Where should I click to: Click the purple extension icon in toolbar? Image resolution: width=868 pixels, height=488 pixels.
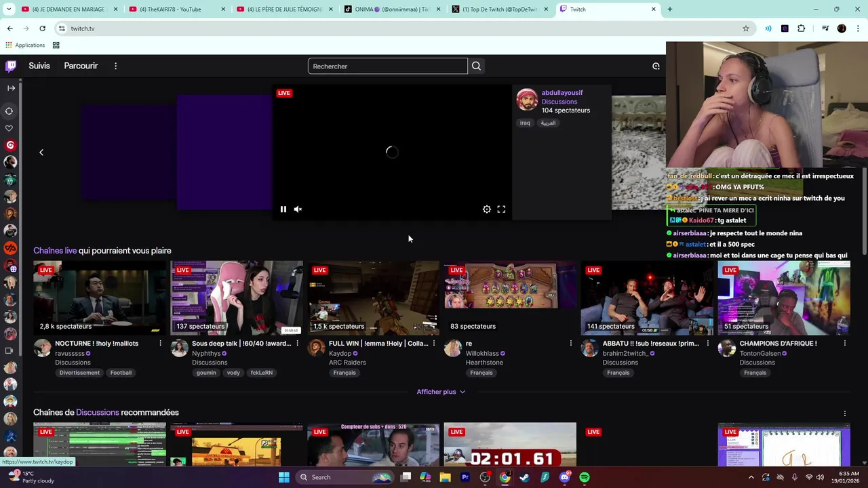[785, 28]
